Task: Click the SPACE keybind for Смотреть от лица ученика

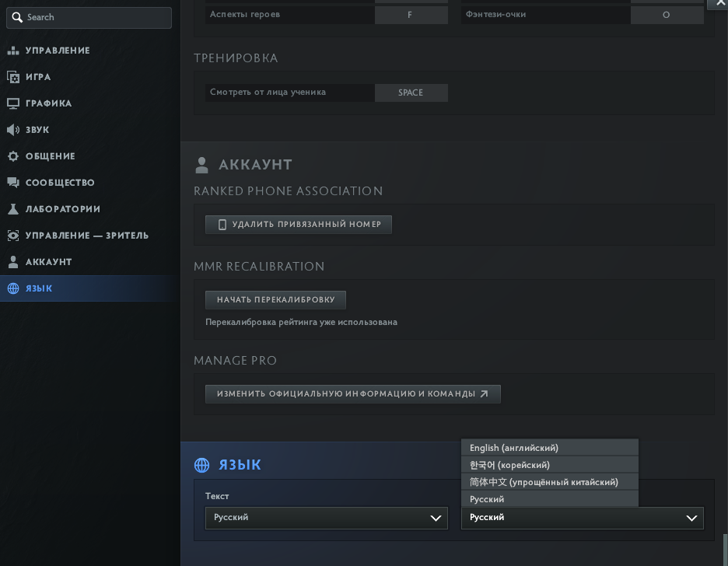Action: 411,93
